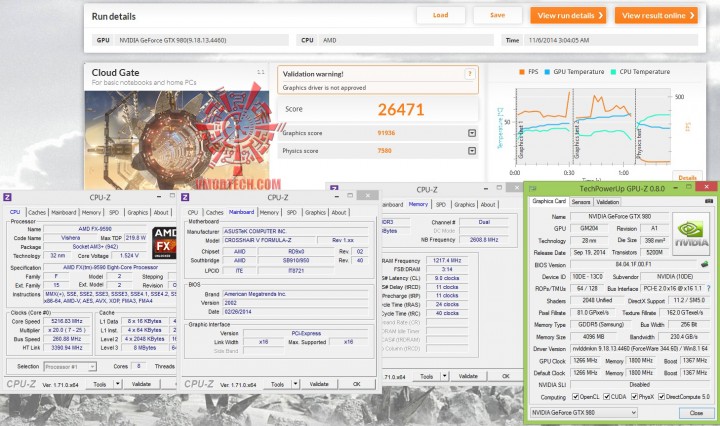Toggle the PhysX checkbox in GPU-Z

point(634,397)
